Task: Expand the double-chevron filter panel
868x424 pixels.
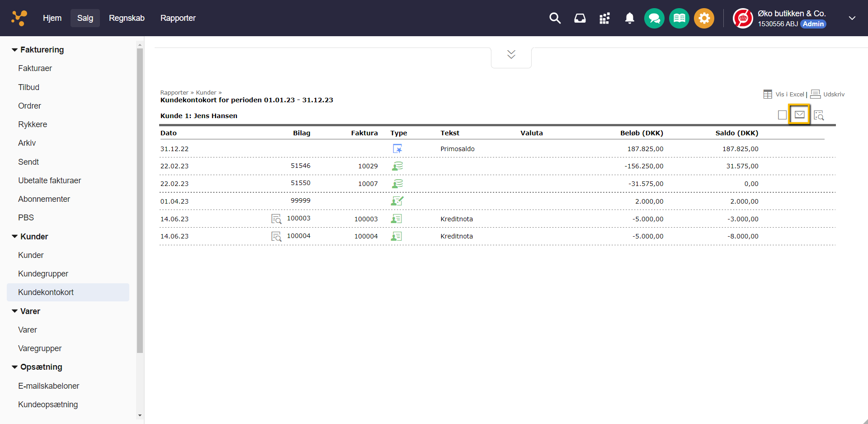Action: click(x=511, y=55)
